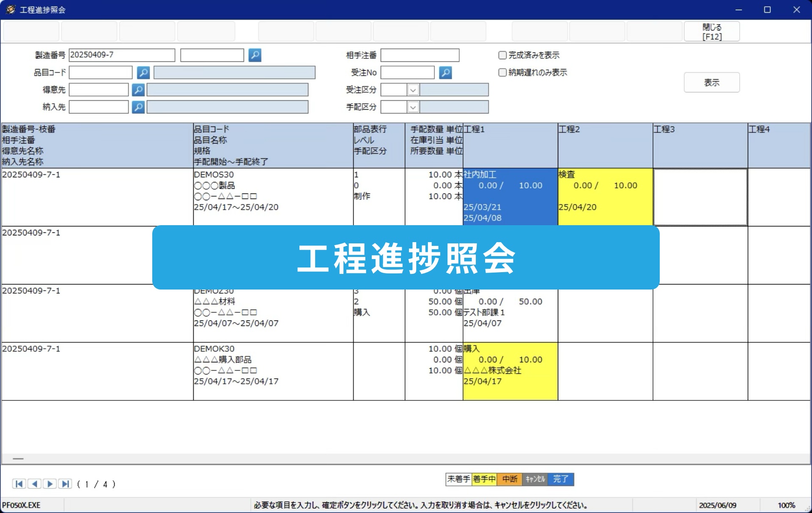Click the 品目コード lookup magnifier icon
Viewport: 812px width, 513px height.
tap(143, 72)
